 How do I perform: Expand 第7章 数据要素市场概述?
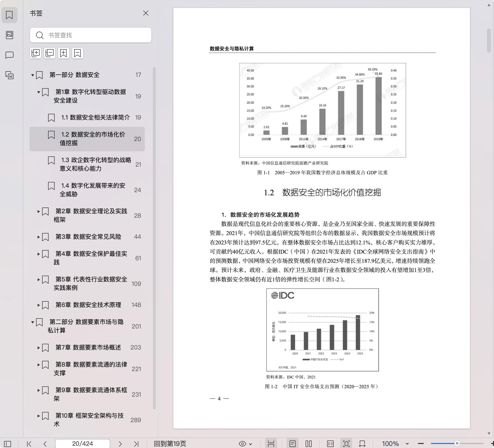39,348
